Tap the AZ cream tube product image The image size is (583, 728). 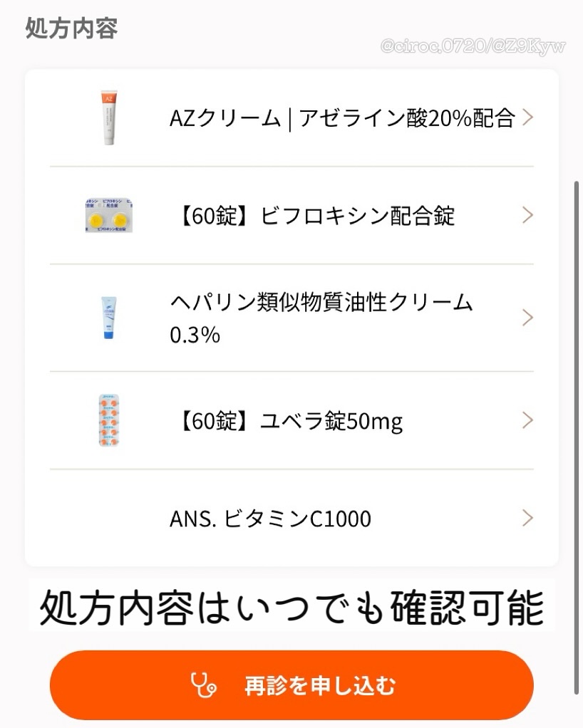109,118
